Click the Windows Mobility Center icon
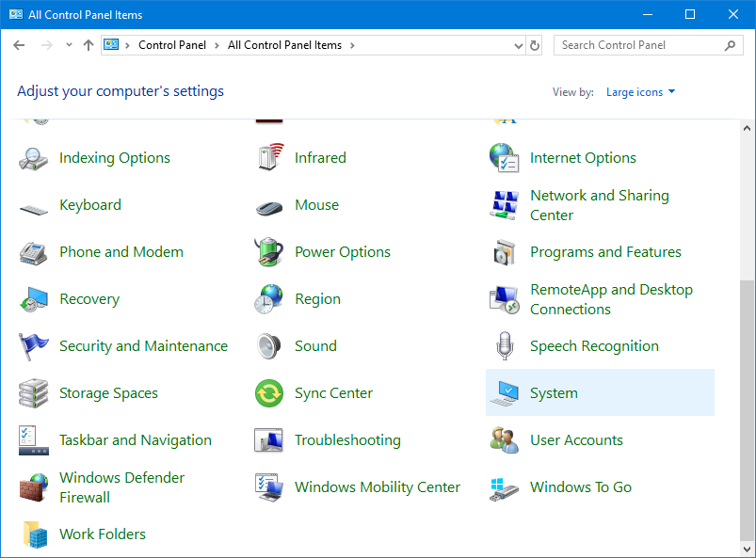The image size is (756, 558). tap(268, 487)
